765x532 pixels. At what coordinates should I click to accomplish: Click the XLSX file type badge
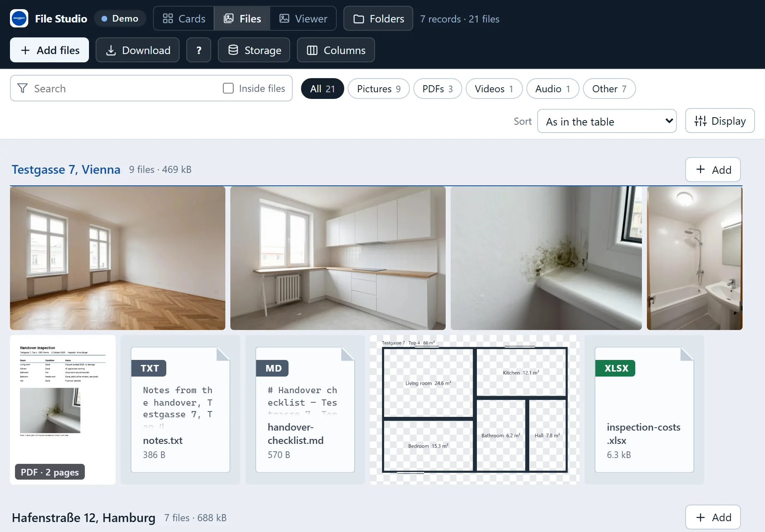coord(616,368)
